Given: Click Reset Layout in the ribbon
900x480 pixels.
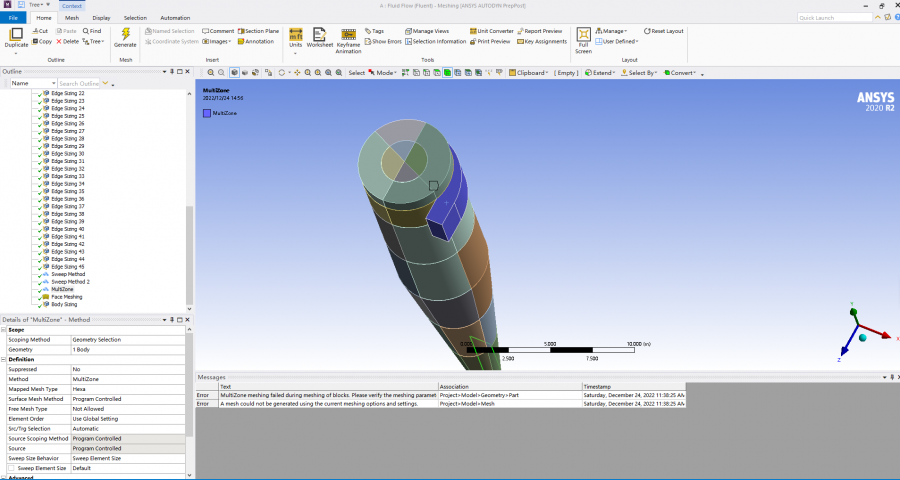Looking at the screenshot, I should [x=664, y=31].
